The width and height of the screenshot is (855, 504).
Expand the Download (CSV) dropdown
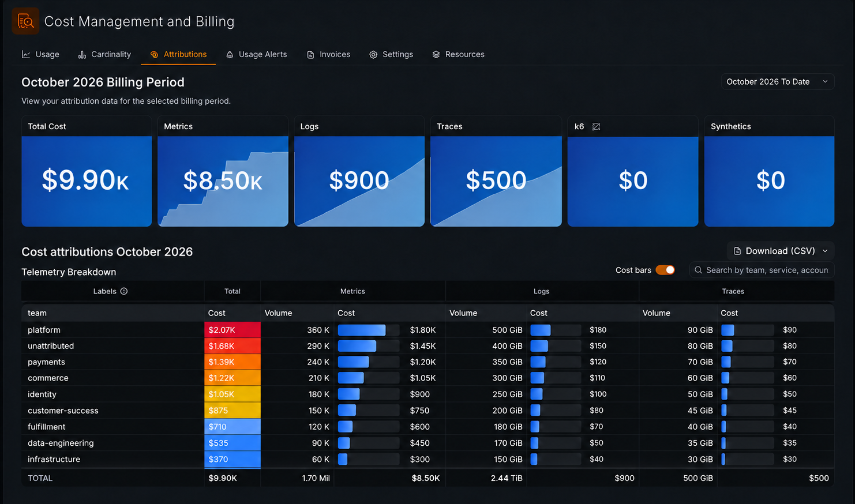pyautogui.click(x=781, y=251)
